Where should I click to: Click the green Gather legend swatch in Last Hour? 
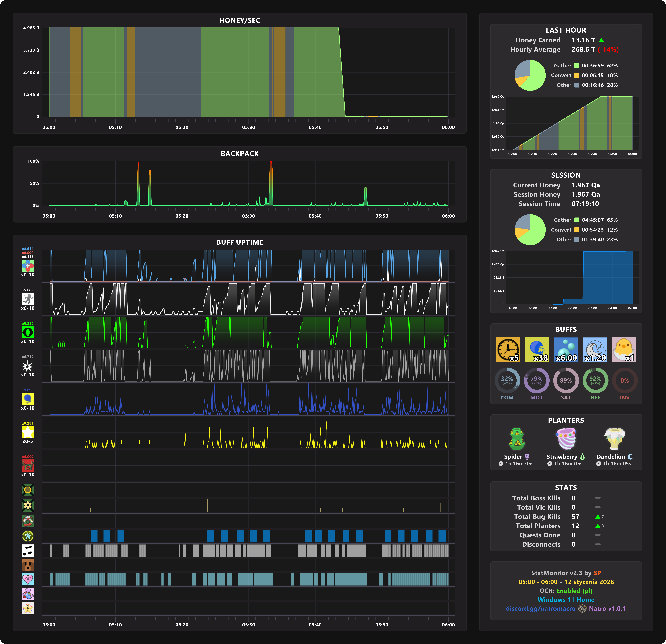pyautogui.click(x=577, y=66)
